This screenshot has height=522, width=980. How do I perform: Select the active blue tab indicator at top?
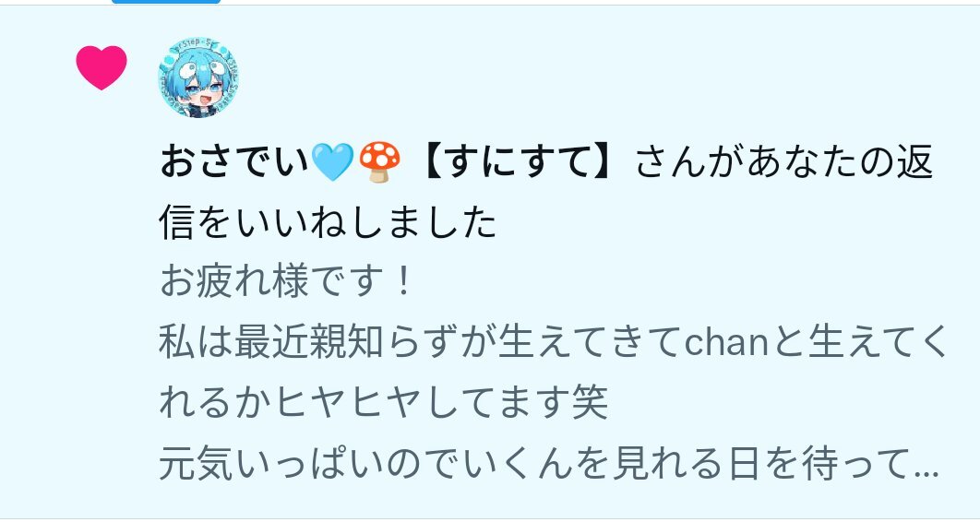pos(166,2)
